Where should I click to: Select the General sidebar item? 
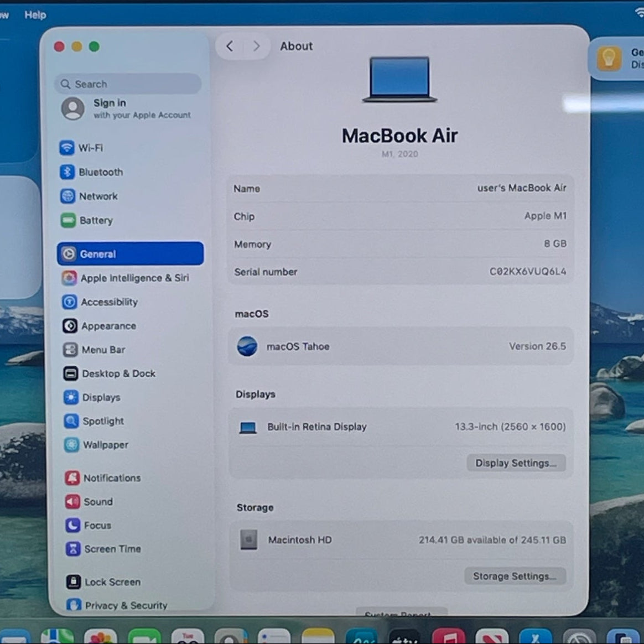[x=130, y=253]
